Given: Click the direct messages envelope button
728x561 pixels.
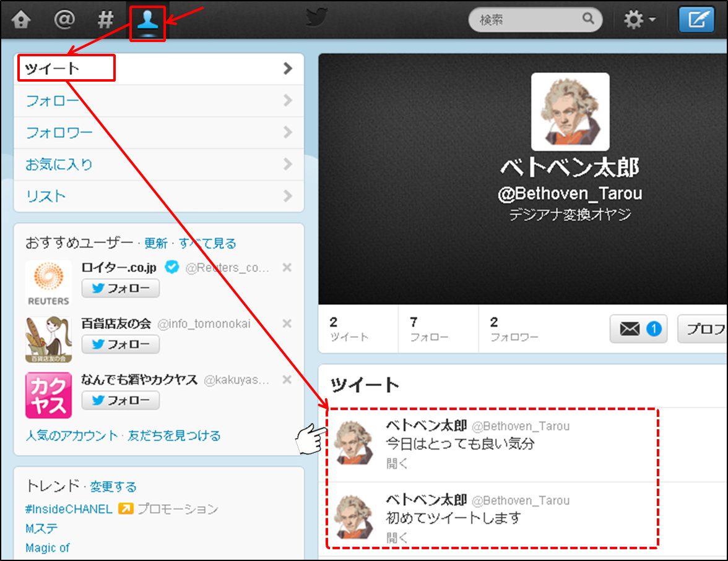Looking at the screenshot, I should 636,329.
